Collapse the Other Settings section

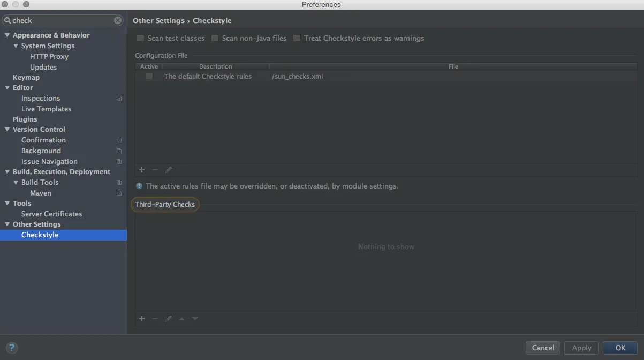pyautogui.click(x=7, y=224)
